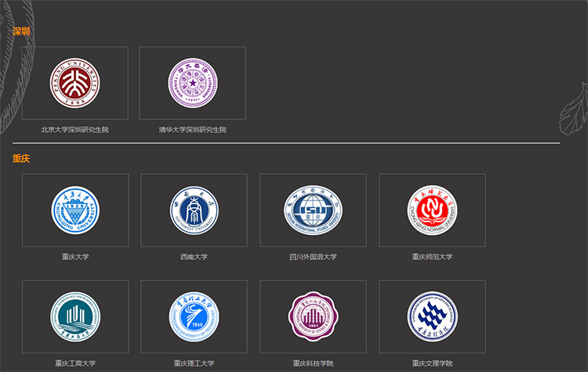This screenshot has height=372, width=588.
Task: Open the Chongqing University blue emblem
Action: click(75, 210)
